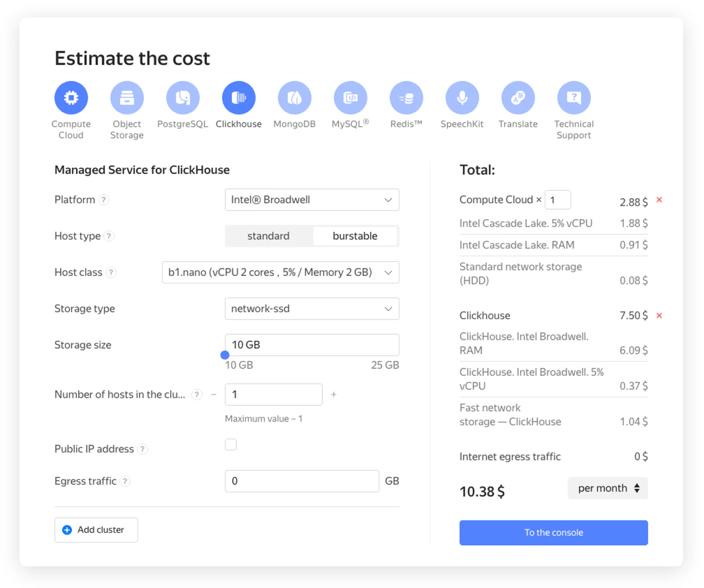
Task: Open the Host class help question mark
Action: (111, 273)
